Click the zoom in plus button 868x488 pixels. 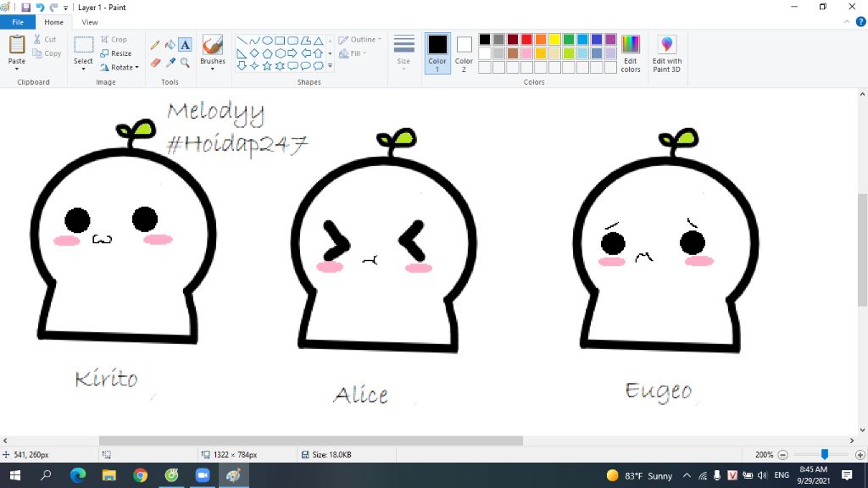(860, 455)
